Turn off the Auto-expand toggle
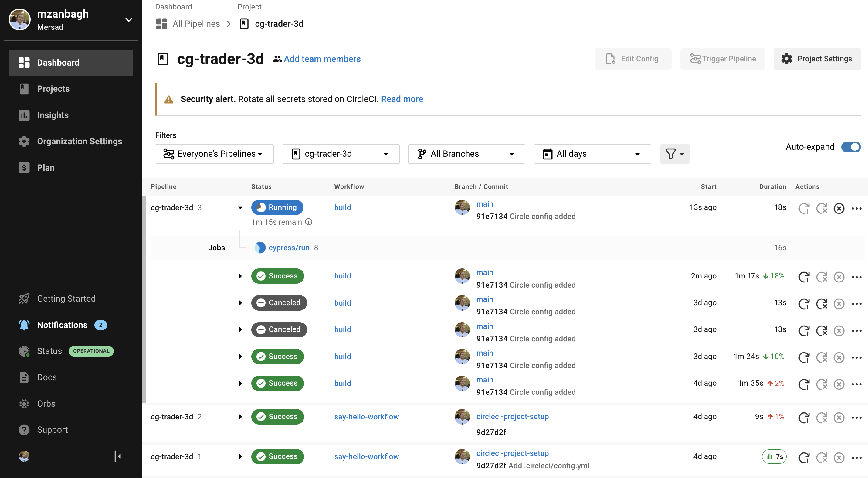The width and height of the screenshot is (868, 478). [x=850, y=147]
